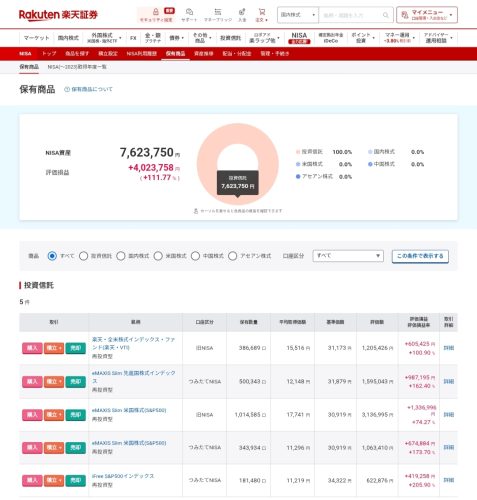Open the 国内株式 nav menu item

68,38
